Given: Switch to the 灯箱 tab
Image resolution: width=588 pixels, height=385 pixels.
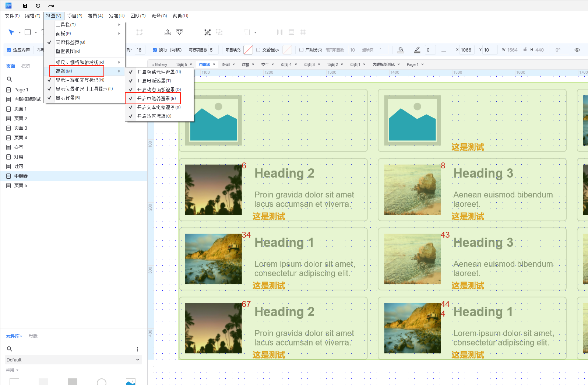Looking at the screenshot, I should point(245,64).
